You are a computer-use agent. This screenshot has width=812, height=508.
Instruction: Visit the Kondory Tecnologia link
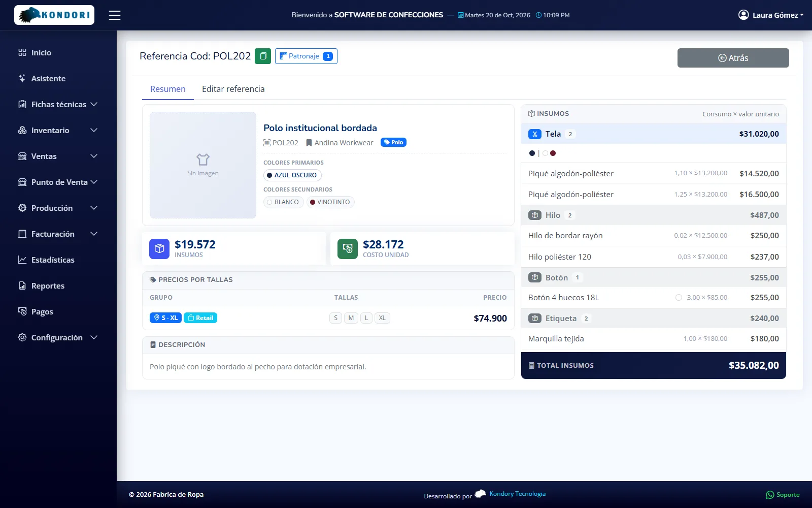point(518,494)
